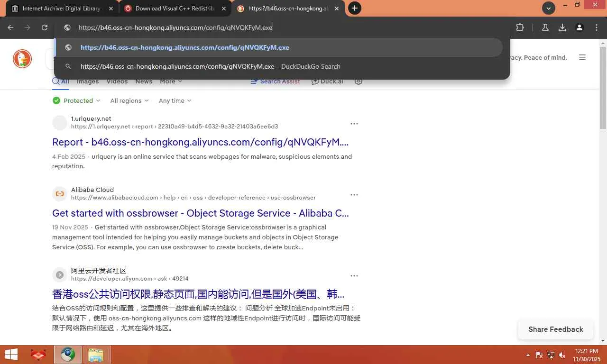Open the red app pinned on taskbar
The height and width of the screenshot is (364, 607).
pyautogui.click(x=38, y=355)
